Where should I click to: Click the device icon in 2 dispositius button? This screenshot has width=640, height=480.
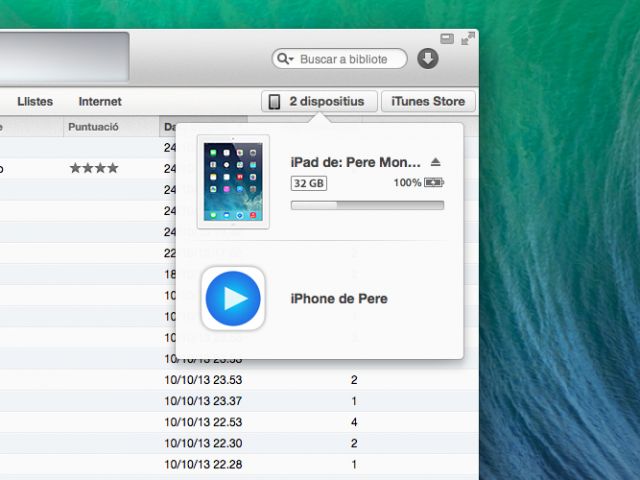pyautogui.click(x=274, y=102)
